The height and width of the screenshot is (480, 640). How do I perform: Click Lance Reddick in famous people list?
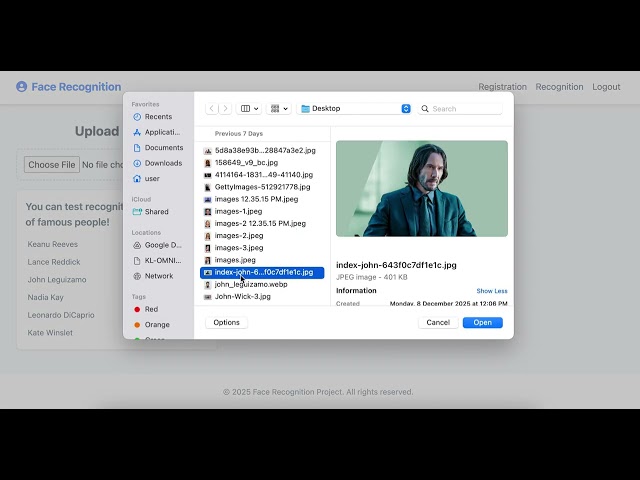(54, 262)
